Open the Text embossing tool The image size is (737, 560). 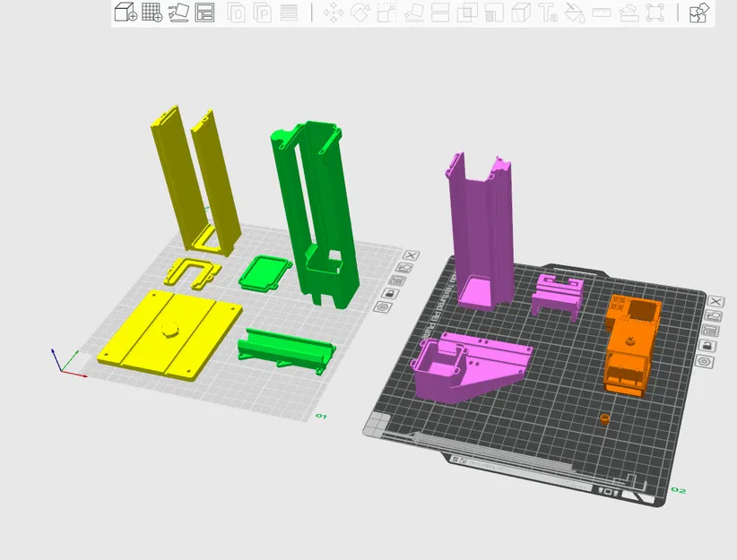[547, 13]
